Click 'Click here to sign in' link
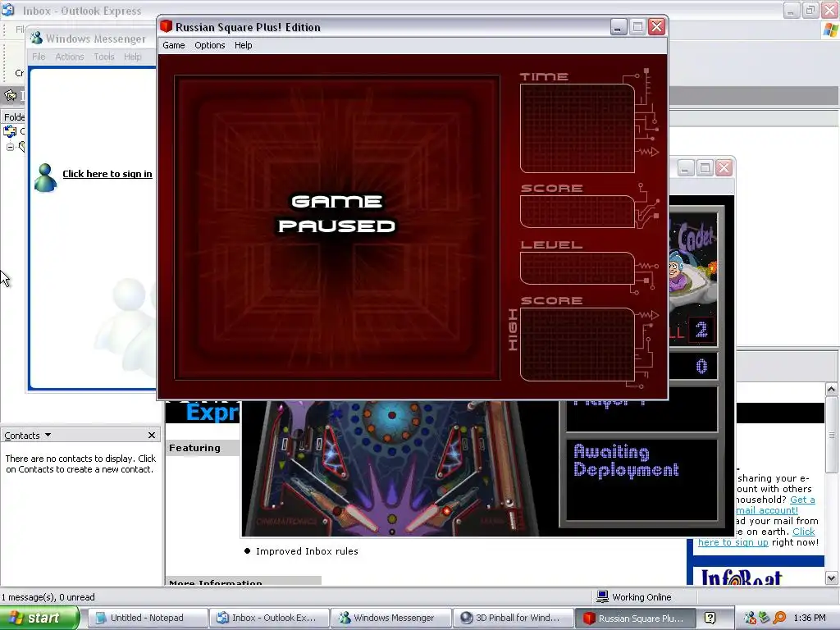The height and width of the screenshot is (630, 840). [107, 174]
